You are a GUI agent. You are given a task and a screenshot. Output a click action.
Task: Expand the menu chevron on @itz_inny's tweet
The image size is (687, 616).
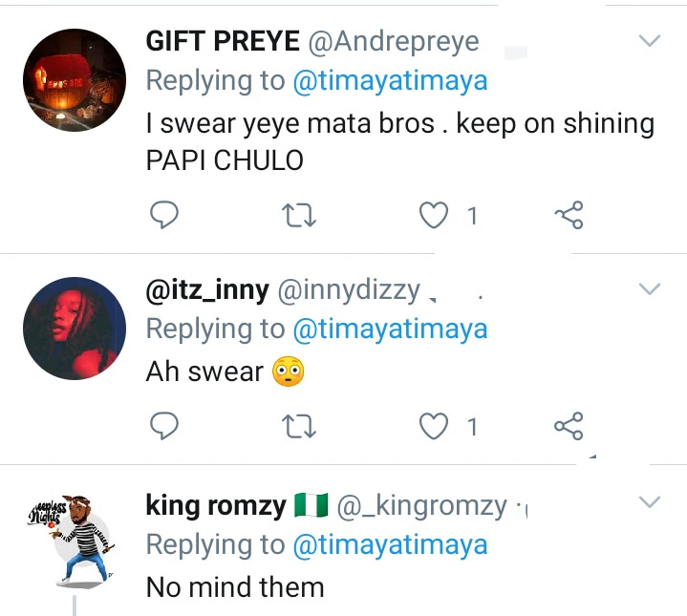[649, 289]
